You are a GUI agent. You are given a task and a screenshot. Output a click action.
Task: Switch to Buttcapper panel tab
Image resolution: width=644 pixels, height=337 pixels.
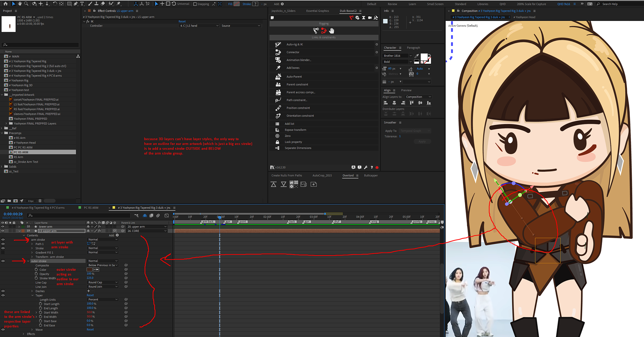tap(371, 176)
